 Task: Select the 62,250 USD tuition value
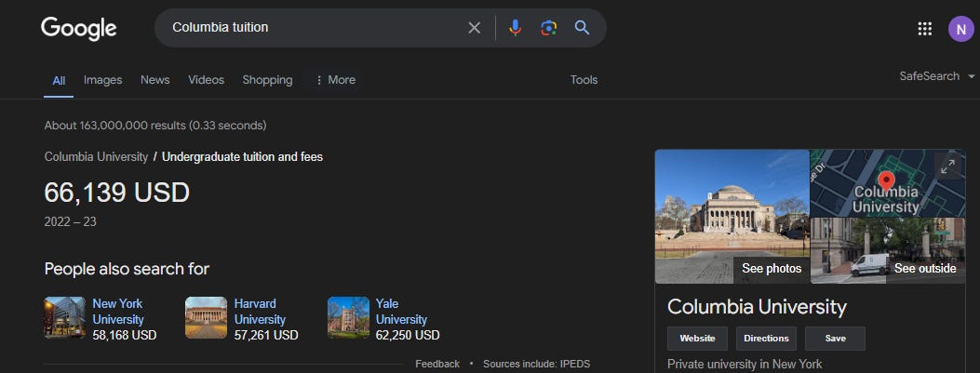(x=408, y=336)
